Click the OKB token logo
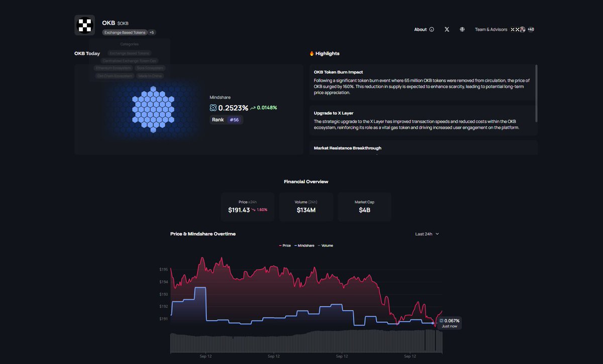The height and width of the screenshot is (364, 603). 84,25
